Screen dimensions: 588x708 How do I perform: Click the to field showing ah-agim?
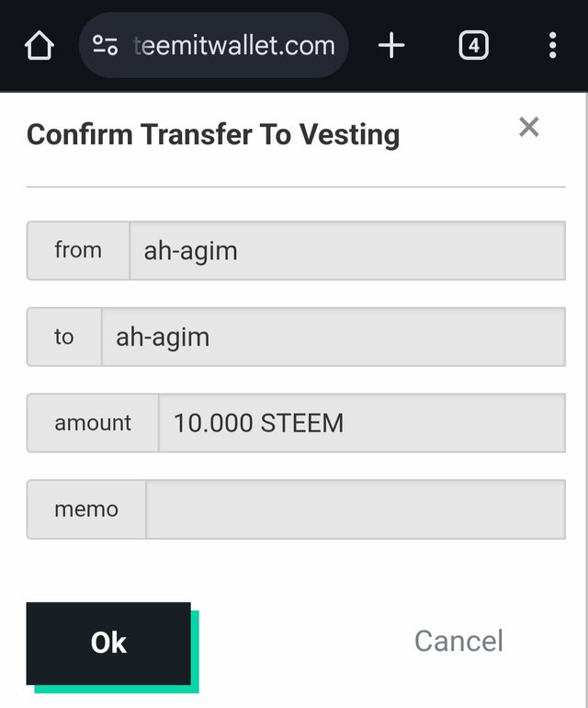(334, 337)
